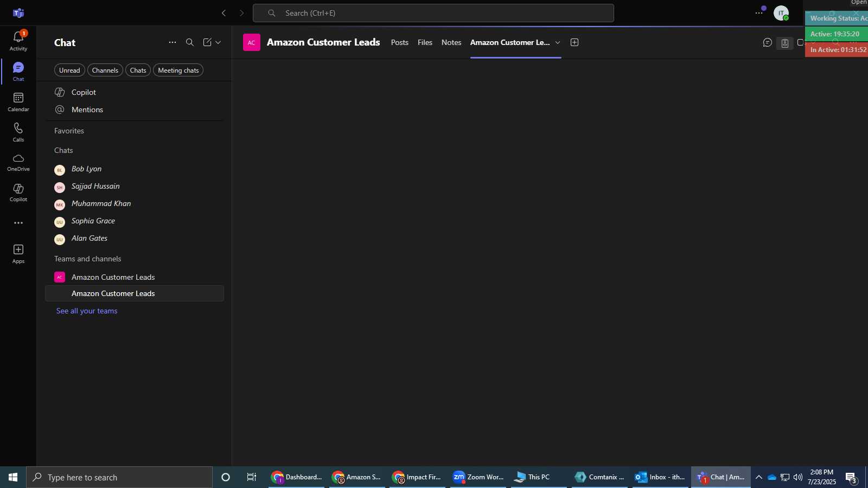868x488 pixels.
Task: Collapse the Favorites section
Action: pos(69,131)
